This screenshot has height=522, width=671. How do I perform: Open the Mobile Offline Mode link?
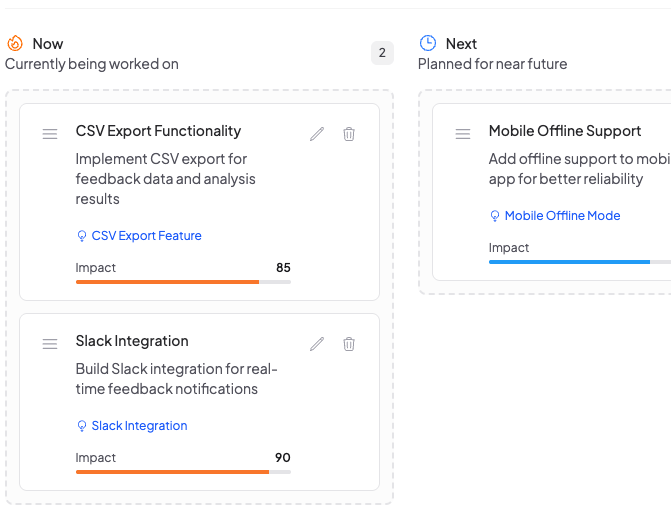tap(562, 216)
